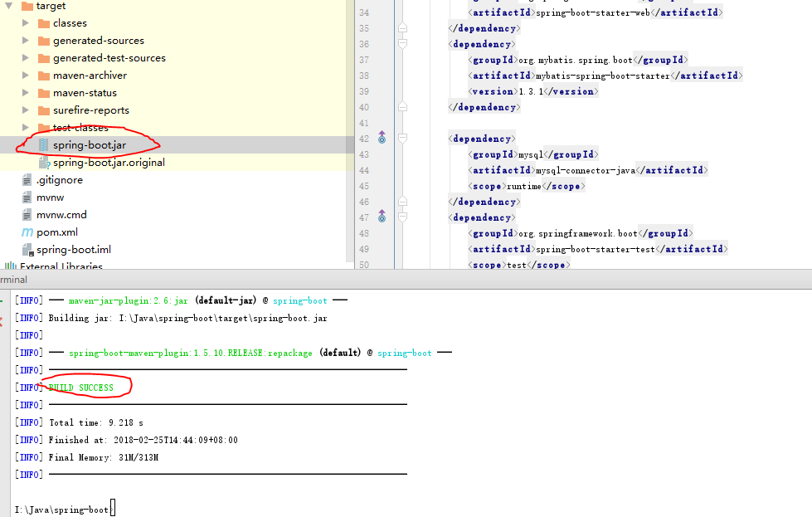Open the pom.xml file
Screen dimensions: 812x517
pos(57,232)
